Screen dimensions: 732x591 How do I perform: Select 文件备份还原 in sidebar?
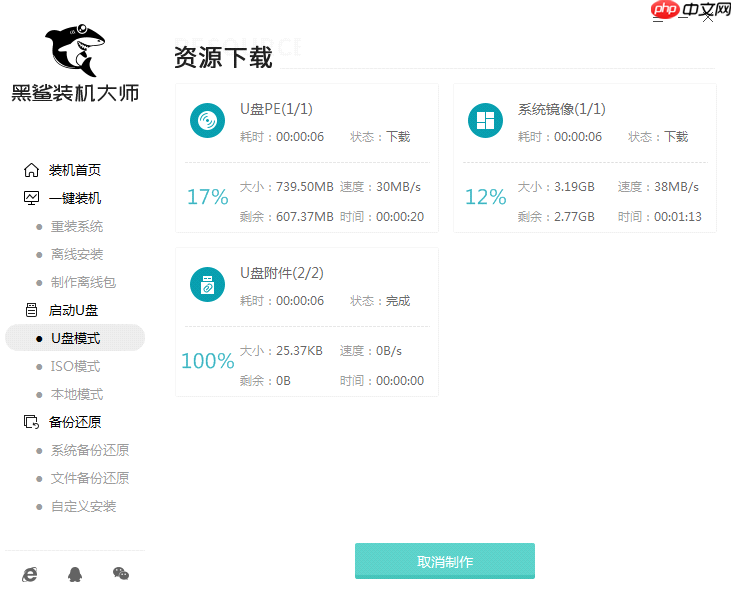[x=90, y=478]
